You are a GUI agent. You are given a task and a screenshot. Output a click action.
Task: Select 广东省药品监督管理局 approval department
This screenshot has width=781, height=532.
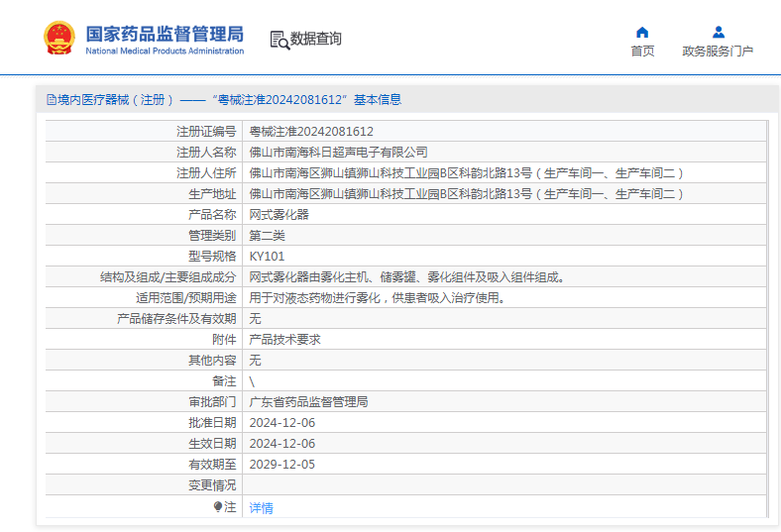308,402
